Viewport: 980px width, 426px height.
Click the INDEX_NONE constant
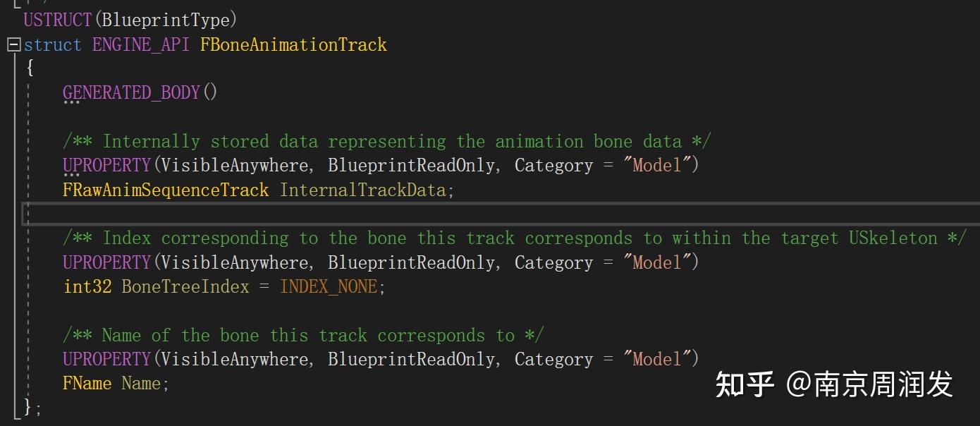click(x=329, y=286)
